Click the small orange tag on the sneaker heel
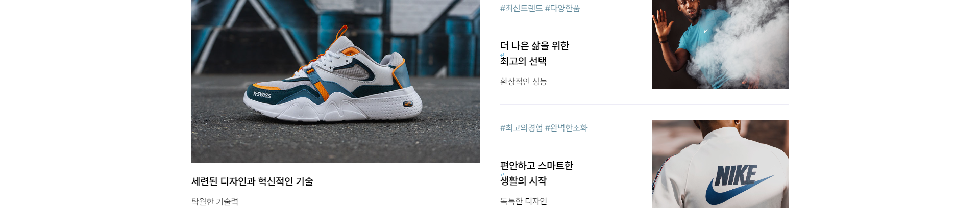Image resolution: width=980 pixels, height=209 pixels. [x=408, y=104]
